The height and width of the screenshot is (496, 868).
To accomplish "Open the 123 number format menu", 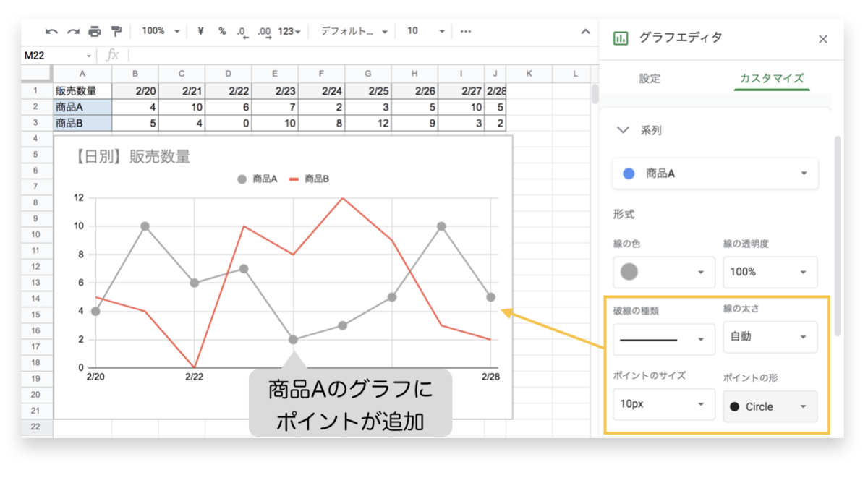I will tap(289, 31).
